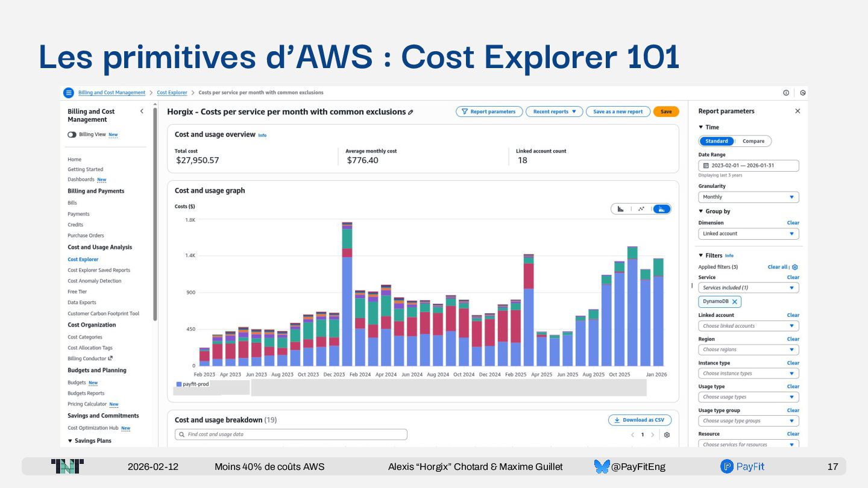The image size is (868, 488).
Task: Open the Choose usage types dropdown
Action: pyautogui.click(x=749, y=397)
